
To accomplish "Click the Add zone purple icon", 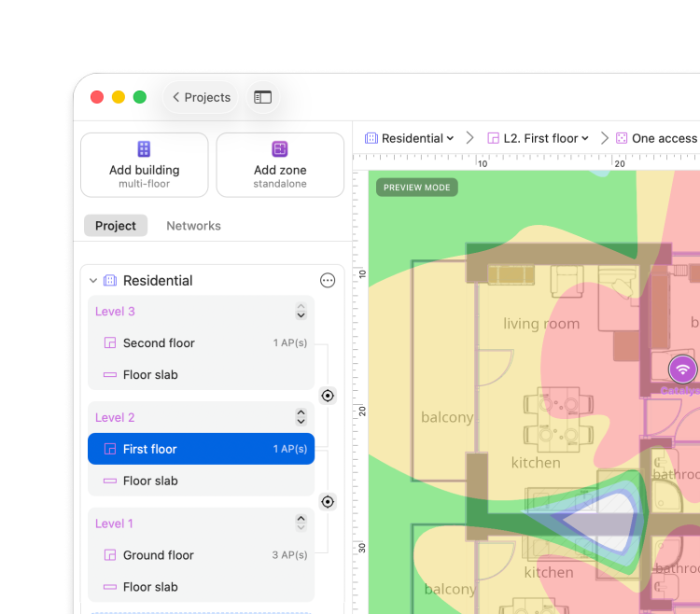I will click(280, 148).
